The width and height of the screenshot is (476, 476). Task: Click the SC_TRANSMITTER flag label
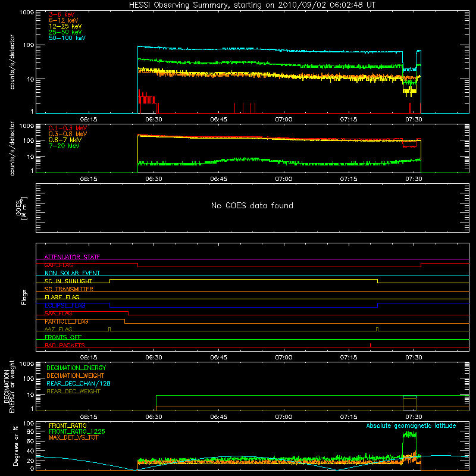click(x=68, y=289)
